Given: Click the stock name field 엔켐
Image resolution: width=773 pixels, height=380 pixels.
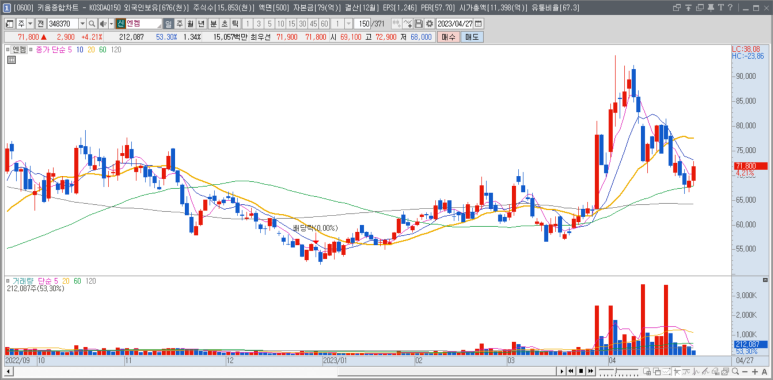Looking at the screenshot, I should click(143, 24).
